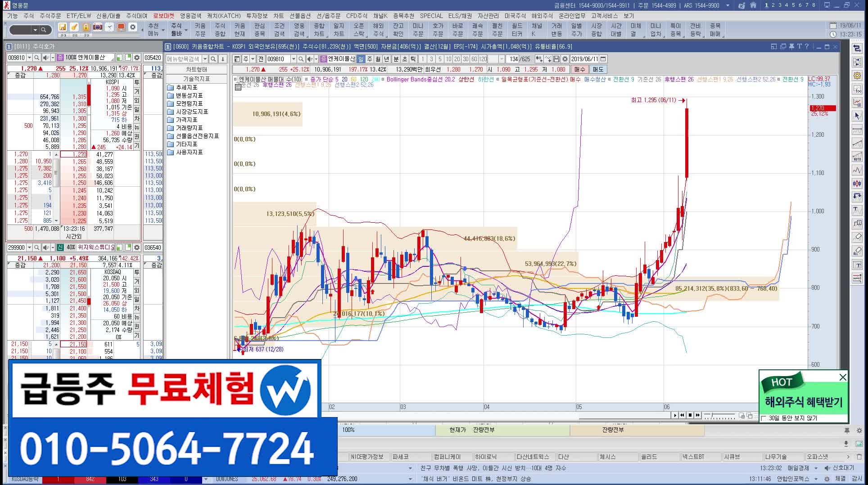Viewport: 868px width, 485px height.
Task: Toggle the 초 second period button
Action: (404, 59)
